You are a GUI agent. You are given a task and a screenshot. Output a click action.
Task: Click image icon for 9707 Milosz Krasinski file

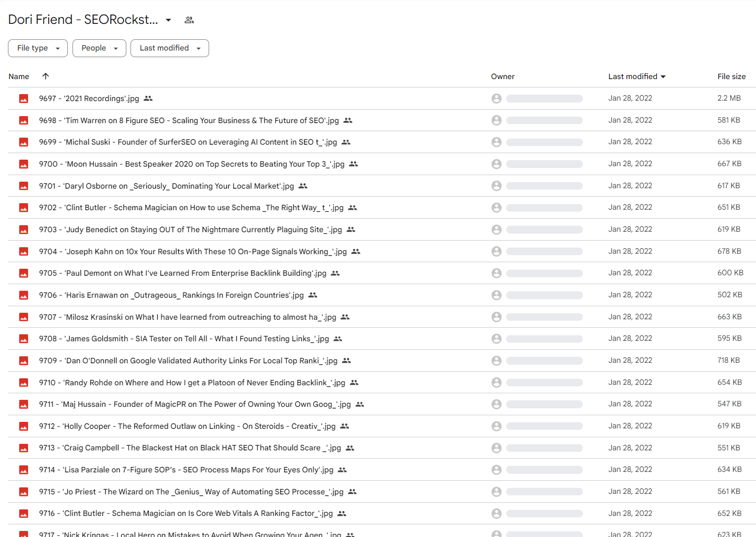23,317
